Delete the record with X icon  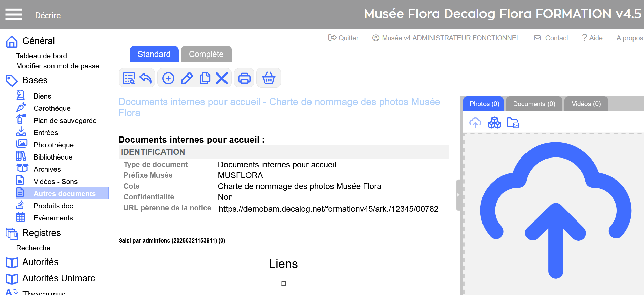click(222, 78)
